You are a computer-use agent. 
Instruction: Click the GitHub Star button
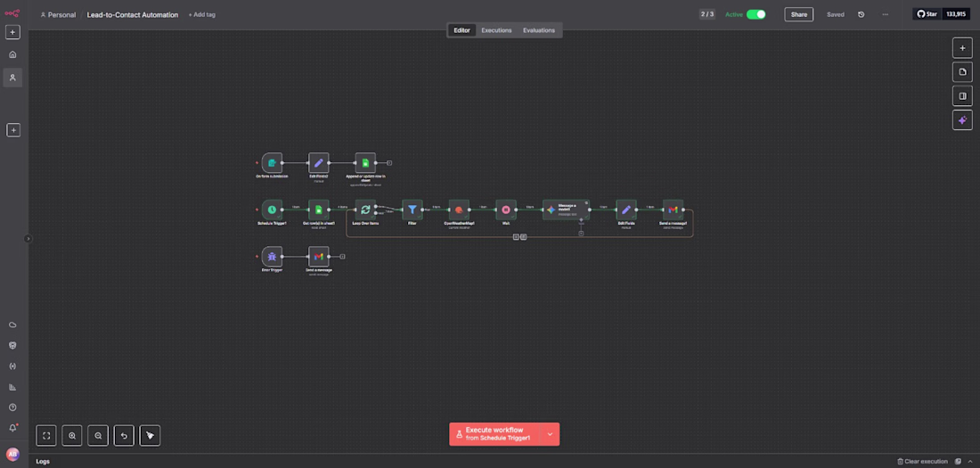927,13
